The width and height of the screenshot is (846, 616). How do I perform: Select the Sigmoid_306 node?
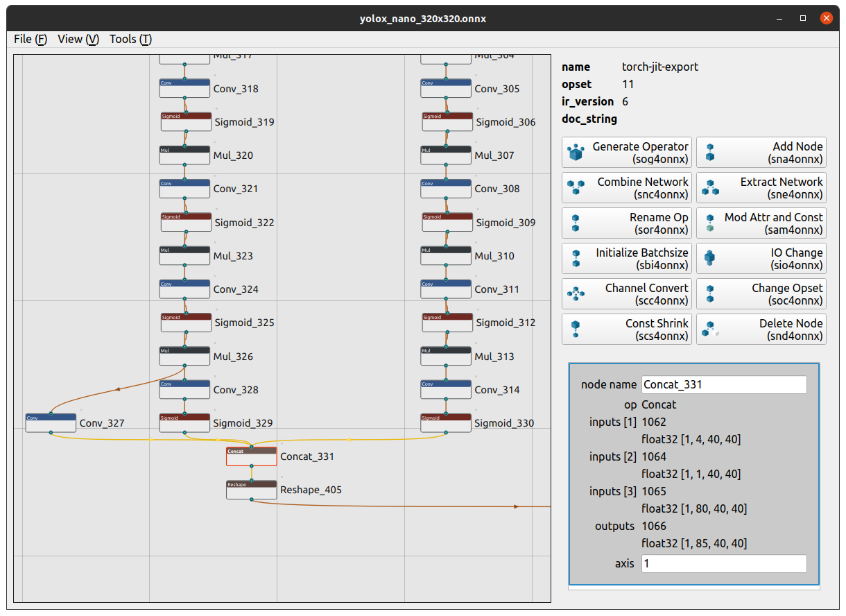pyautogui.click(x=447, y=121)
